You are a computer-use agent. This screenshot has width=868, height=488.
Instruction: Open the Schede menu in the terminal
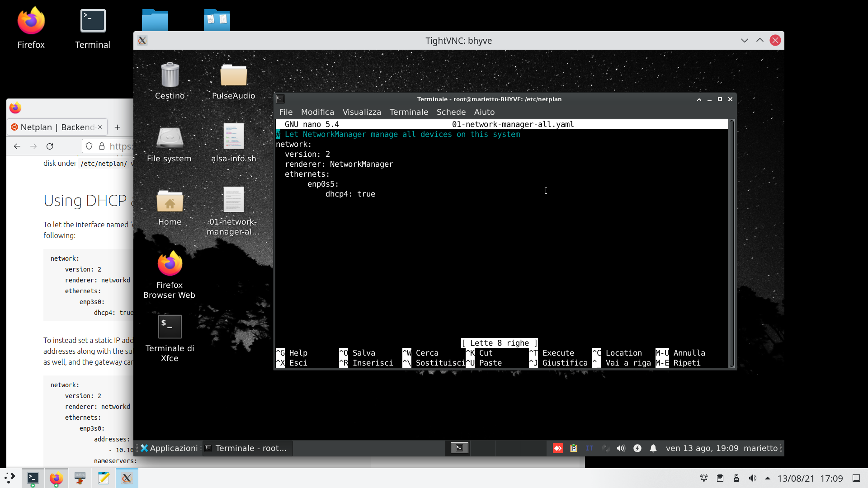point(451,112)
